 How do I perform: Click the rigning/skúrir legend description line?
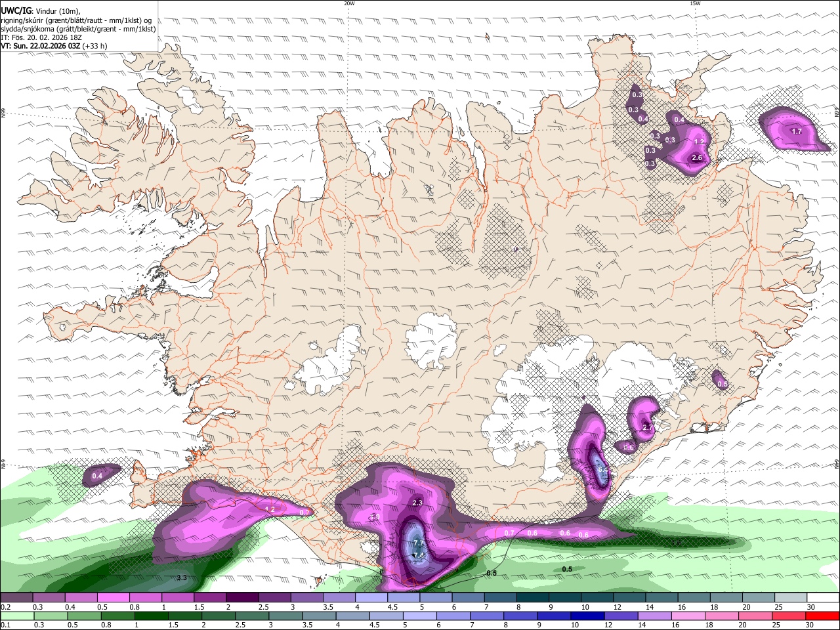click(76, 20)
